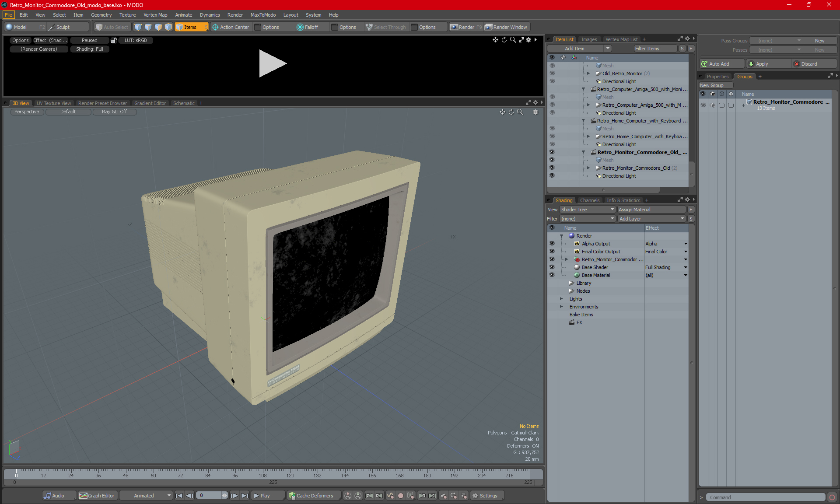Start the preview render play button
The image size is (840, 504).
273,63
